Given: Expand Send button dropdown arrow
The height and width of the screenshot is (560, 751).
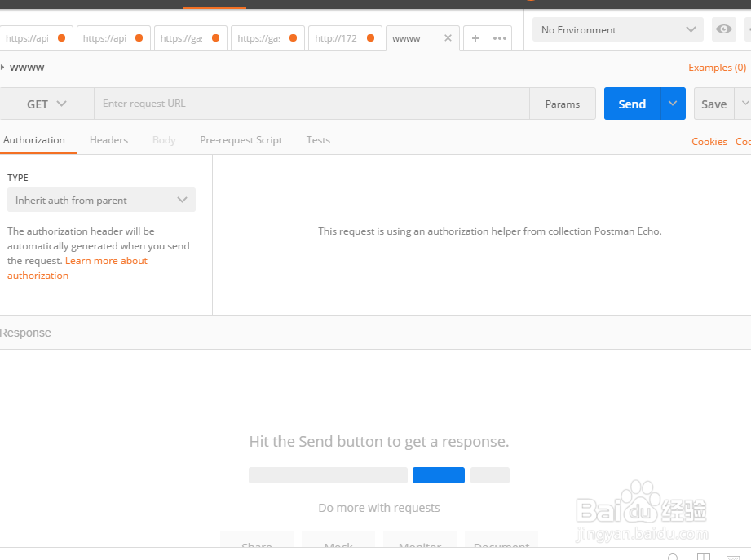Looking at the screenshot, I should [x=673, y=104].
